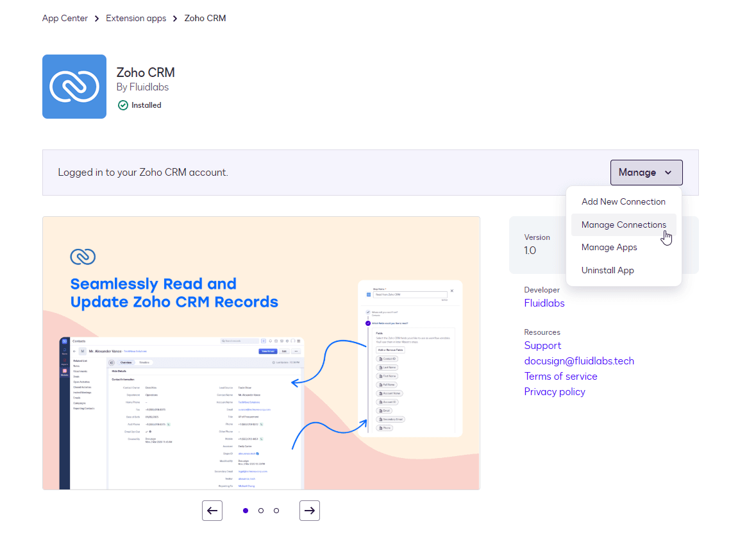The width and height of the screenshot is (756, 535).
Task: Choose Uninstall App option
Action: [607, 270]
